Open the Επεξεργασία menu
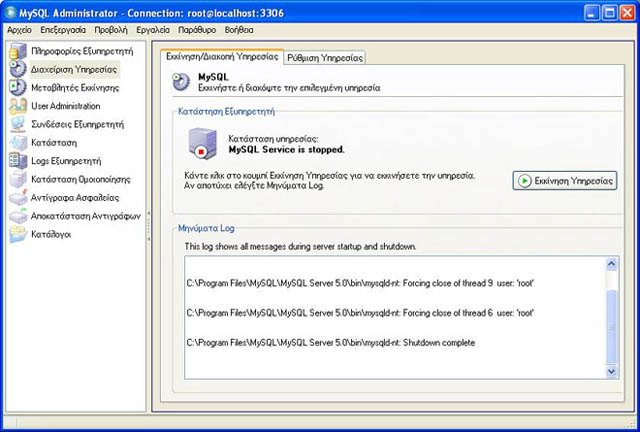The width and height of the screenshot is (640, 432). point(63,30)
